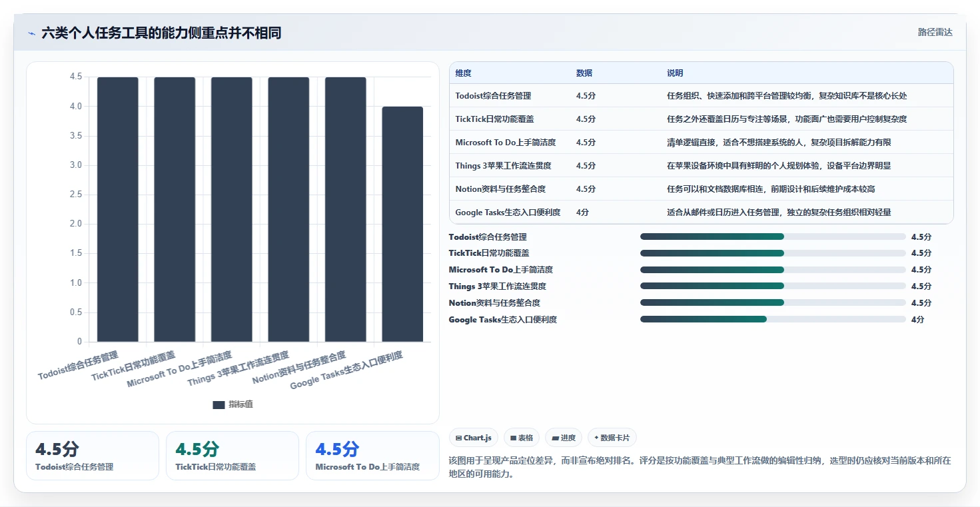
Task: Select the 进度 chip
Action: pyautogui.click(x=563, y=438)
